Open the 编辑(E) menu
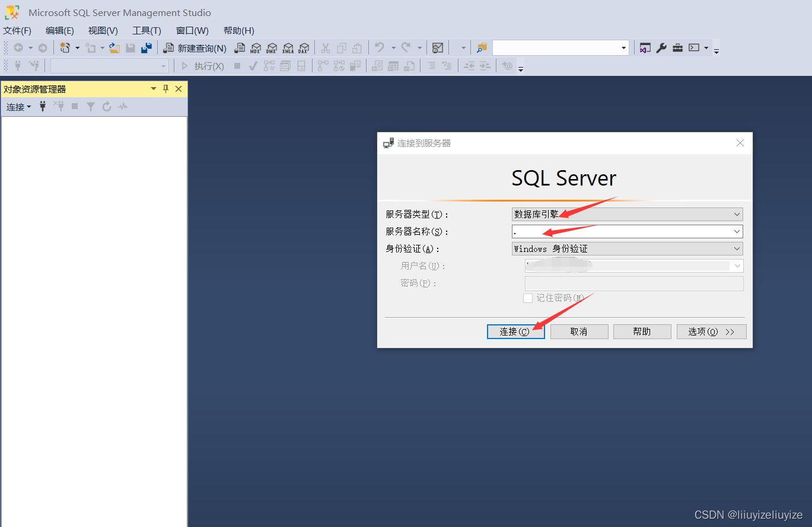812x527 pixels. point(60,31)
